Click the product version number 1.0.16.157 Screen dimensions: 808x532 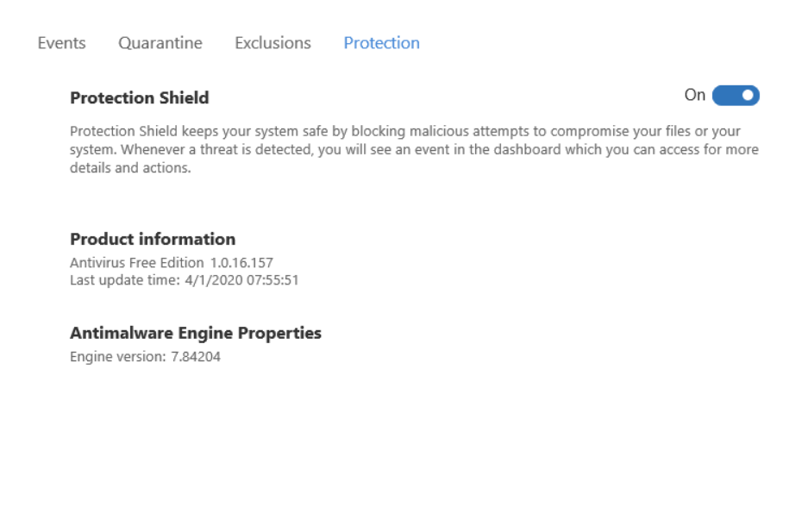pyautogui.click(x=241, y=262)
